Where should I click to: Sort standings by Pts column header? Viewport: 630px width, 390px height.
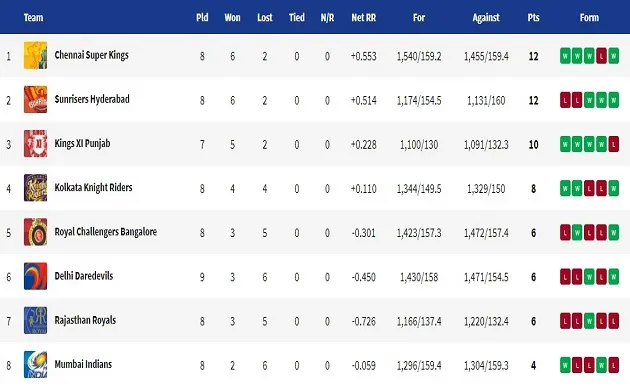click(534, 18)
